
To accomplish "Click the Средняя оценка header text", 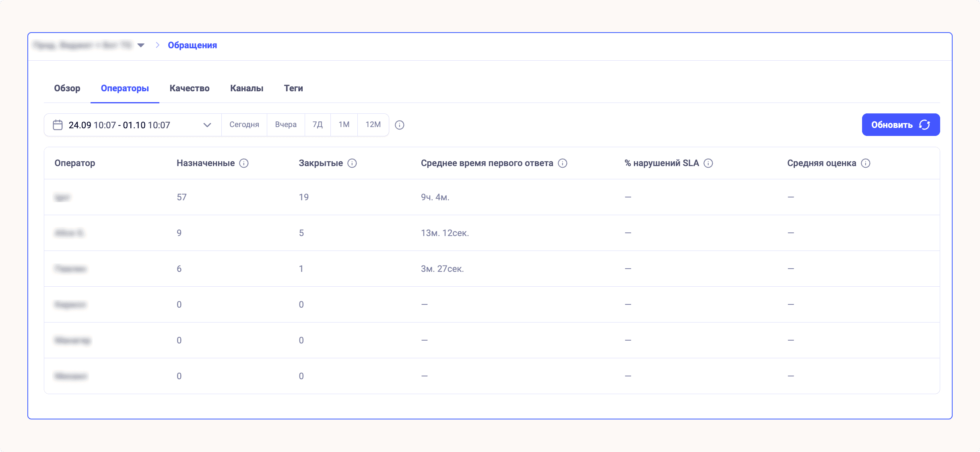I will (822, 163).
